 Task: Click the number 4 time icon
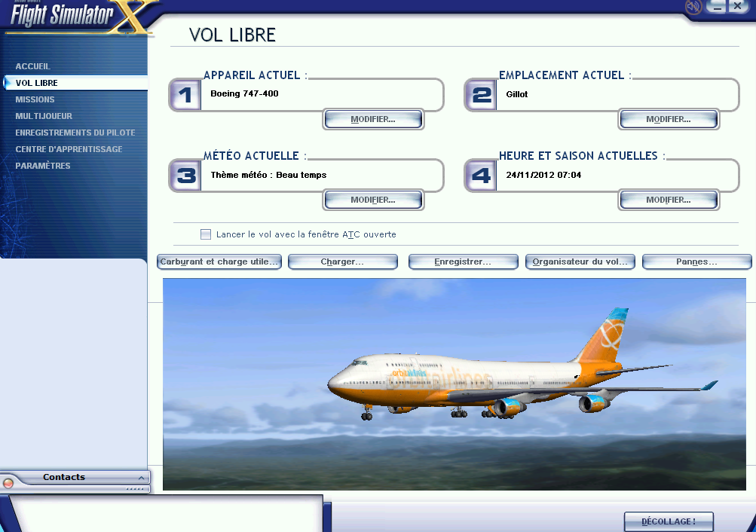481,176
